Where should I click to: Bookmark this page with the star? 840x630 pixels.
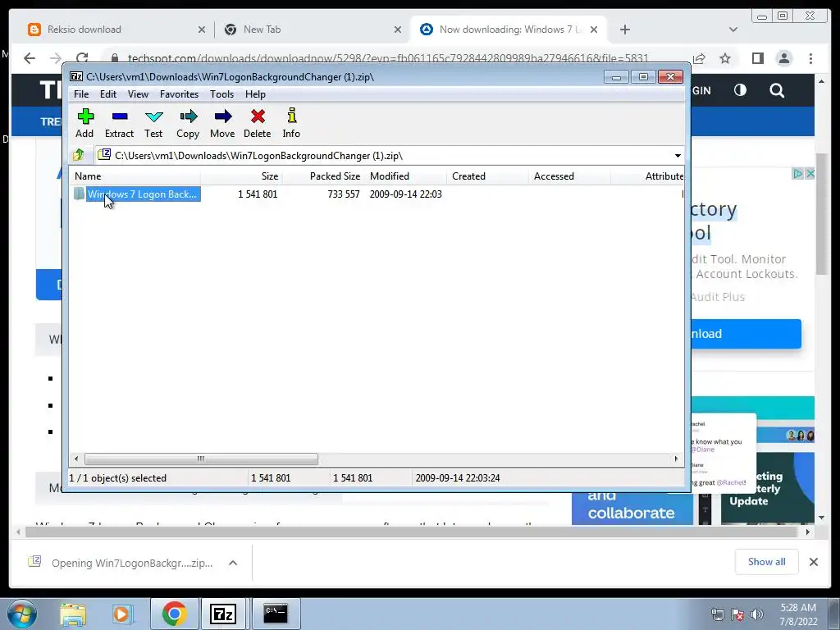click(725, 58)
